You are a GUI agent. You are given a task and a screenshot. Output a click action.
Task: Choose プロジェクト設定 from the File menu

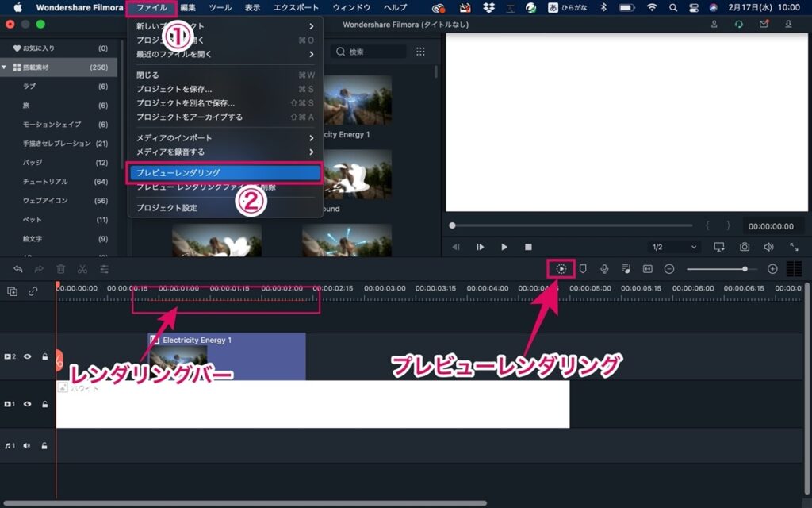click(224, 208)
